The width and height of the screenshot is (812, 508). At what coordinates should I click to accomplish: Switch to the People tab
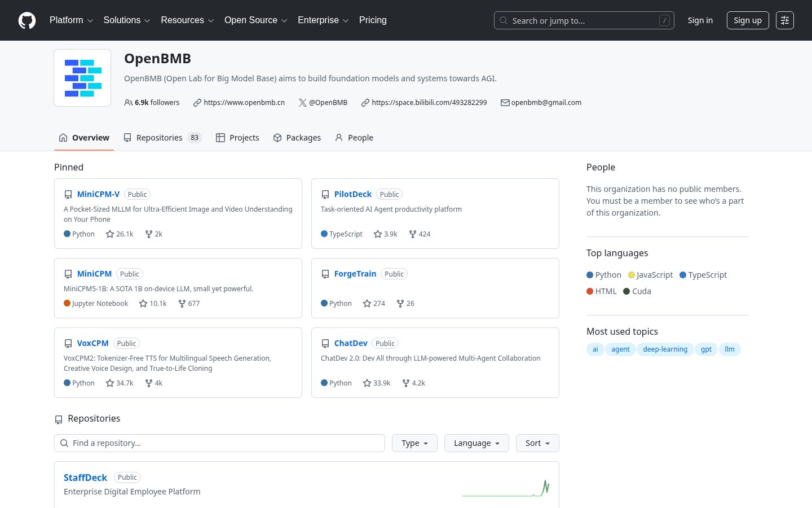tap(354, 138)
